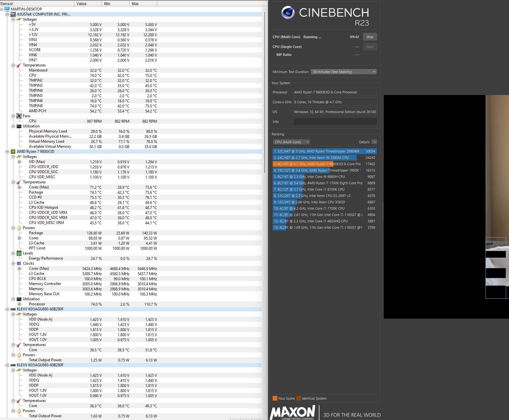Click the empty Info input field
Screen dimensions: 509x420
pyautogui.click(x=335, y=121)
